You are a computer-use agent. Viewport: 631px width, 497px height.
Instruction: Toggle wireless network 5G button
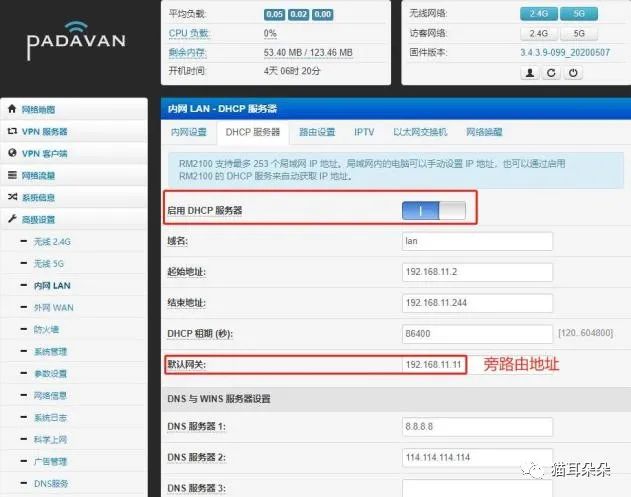[x=579, y=14]
